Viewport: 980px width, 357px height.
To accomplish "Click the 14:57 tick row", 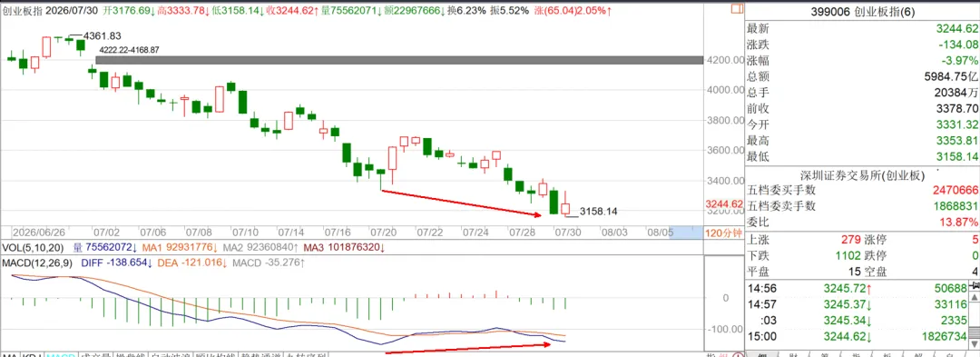I will point(858,304).
